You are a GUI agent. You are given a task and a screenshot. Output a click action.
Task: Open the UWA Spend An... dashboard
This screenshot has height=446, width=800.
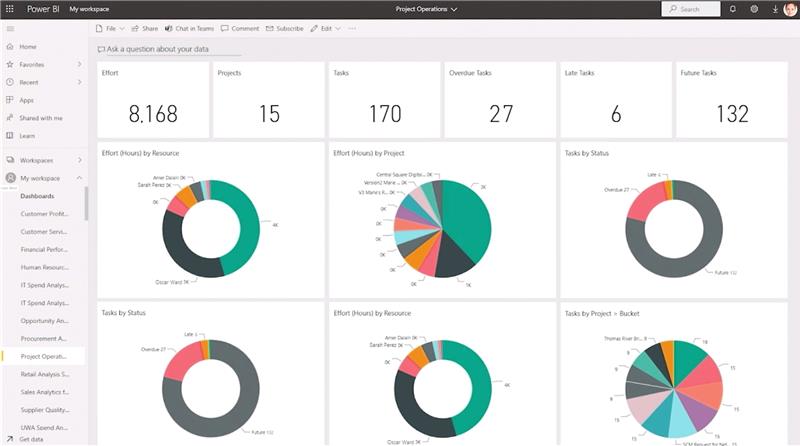click(44, 428)
